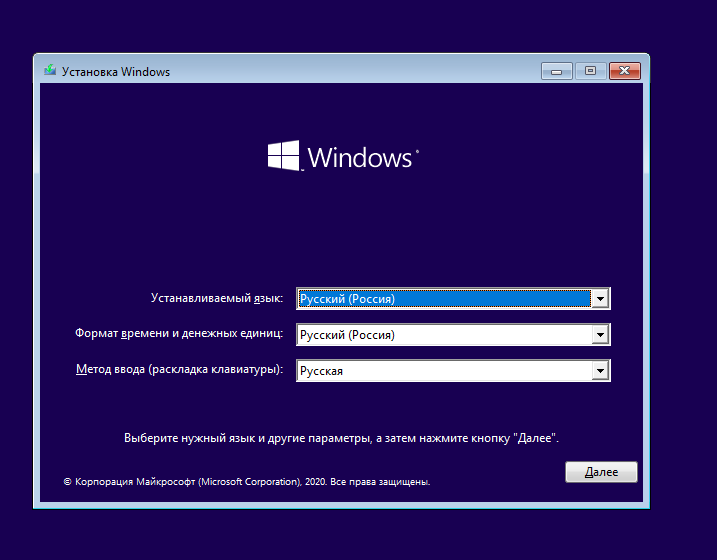
Task: Click the Корпорация Майкрософт copyright text
Action: [247, 482]
